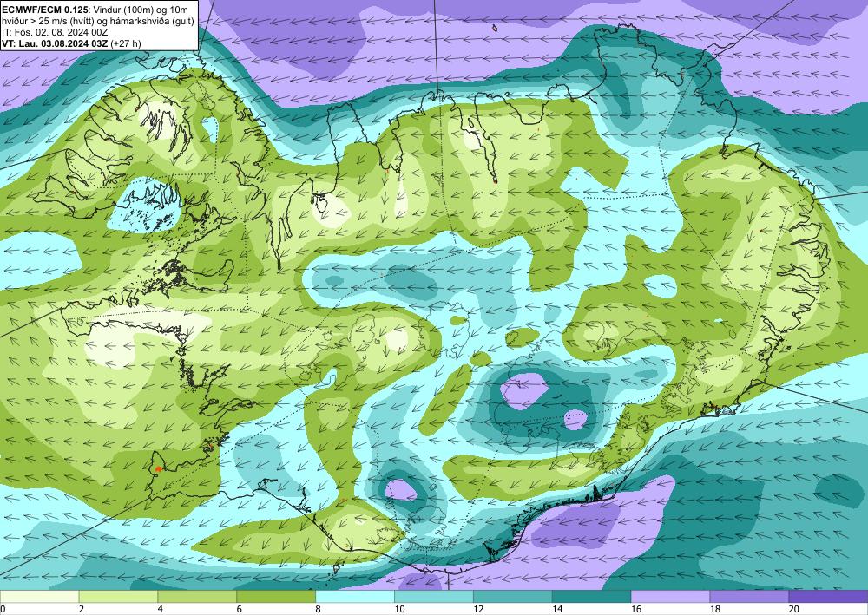Click the legend scale label "12"

(478, 610)
